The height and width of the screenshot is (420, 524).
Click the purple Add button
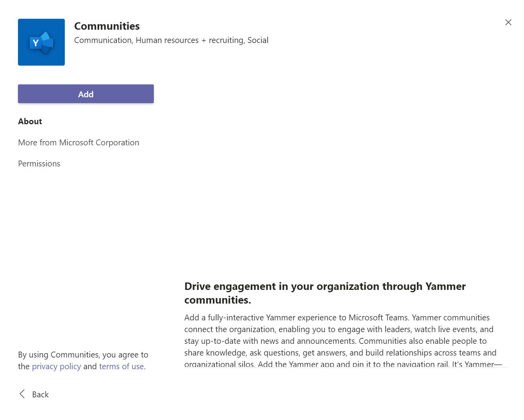(86, 94)
